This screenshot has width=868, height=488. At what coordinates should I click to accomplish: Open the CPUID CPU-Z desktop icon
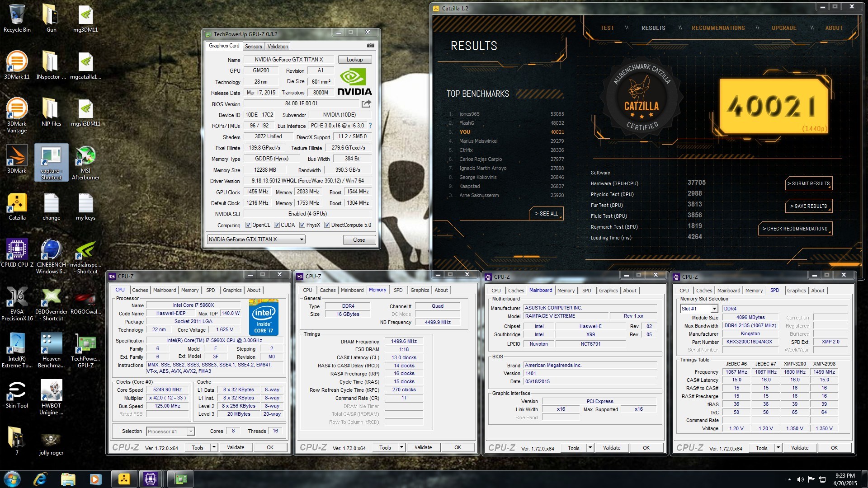(17, 253)
